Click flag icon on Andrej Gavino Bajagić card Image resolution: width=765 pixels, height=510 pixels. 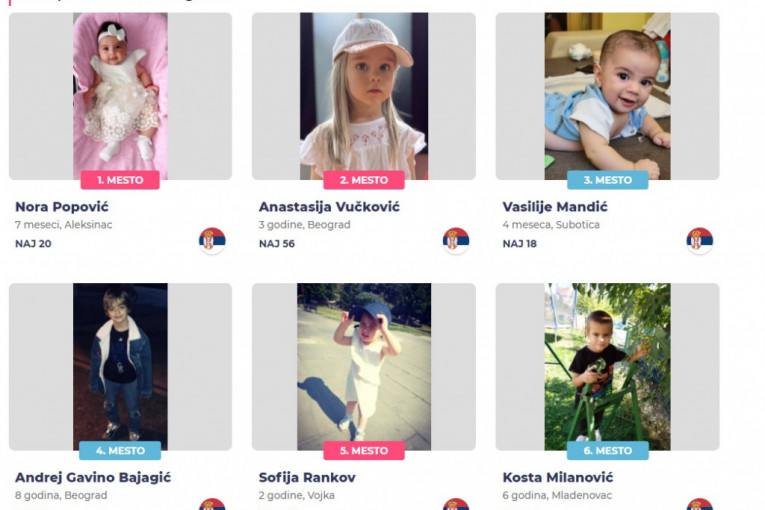tap(212, 504)
